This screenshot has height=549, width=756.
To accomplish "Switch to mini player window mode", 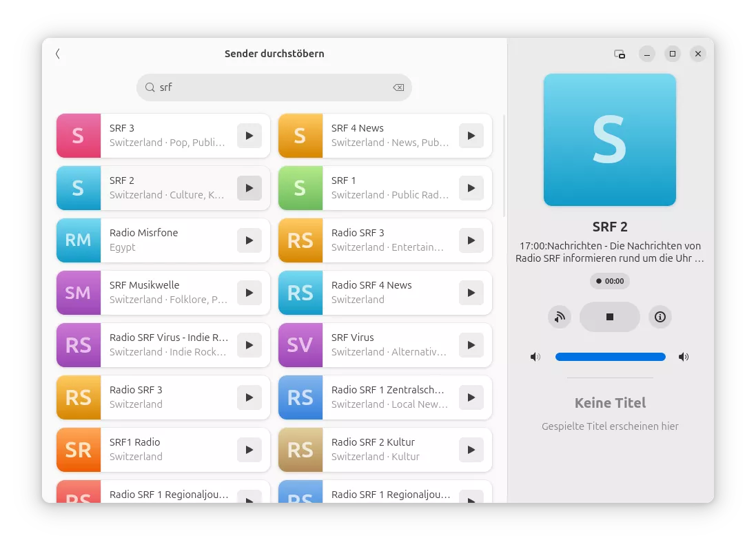I will point(620,54).
